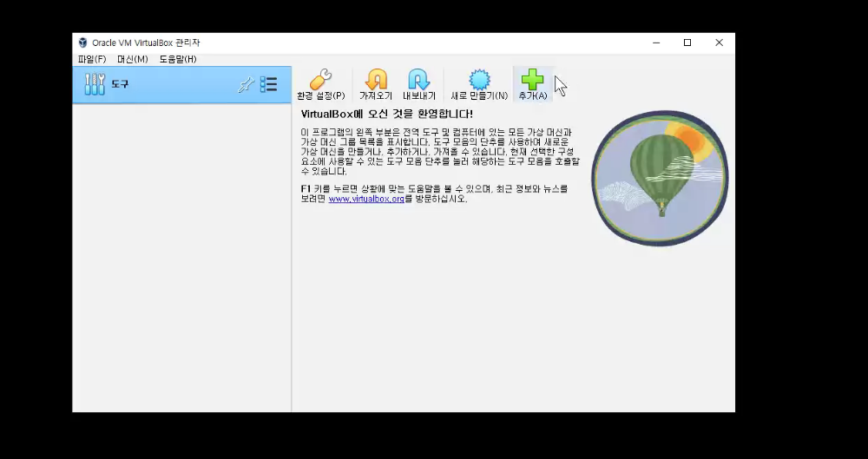Click the pin icon in 도구 row
The image size is (868, 459).
click(246, 85)
